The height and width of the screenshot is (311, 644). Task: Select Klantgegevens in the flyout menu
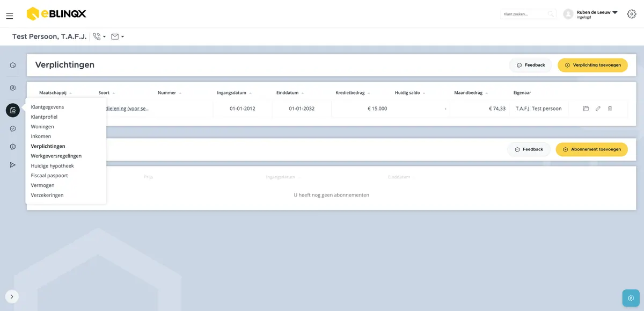pos(47,107)
